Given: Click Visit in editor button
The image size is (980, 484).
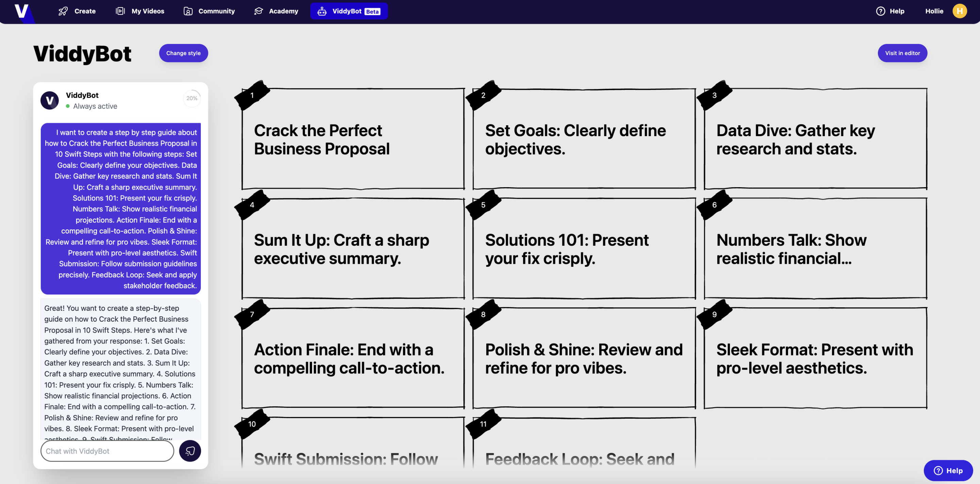Looking at the screenshot, I should (x=902, y=53).
